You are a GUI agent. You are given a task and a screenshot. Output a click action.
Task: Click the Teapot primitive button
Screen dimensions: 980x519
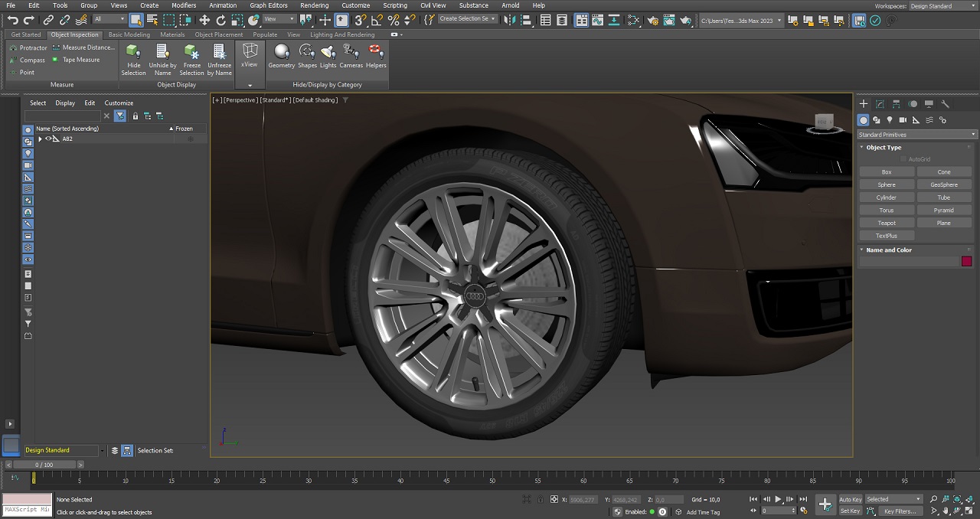point(887,223)
